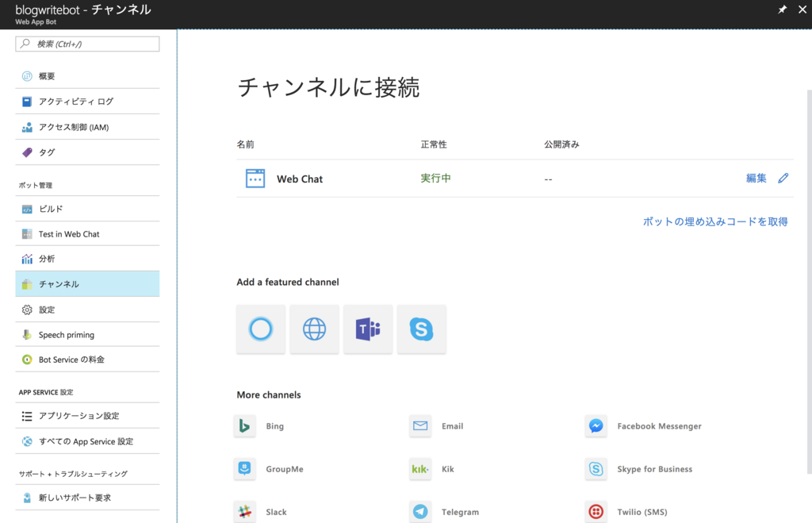Open 設定 in the sidebar
This screenshot has height=523, width=812.
click(87, 310)
